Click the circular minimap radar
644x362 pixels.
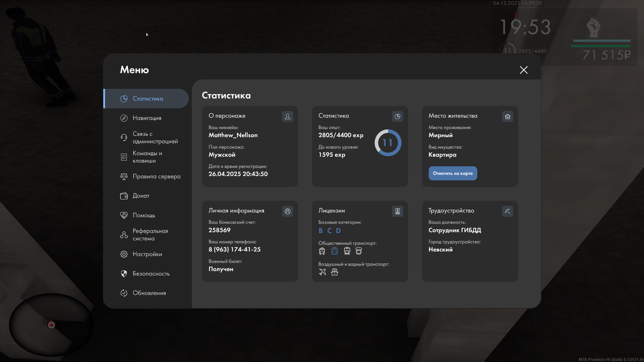(51, 324)
